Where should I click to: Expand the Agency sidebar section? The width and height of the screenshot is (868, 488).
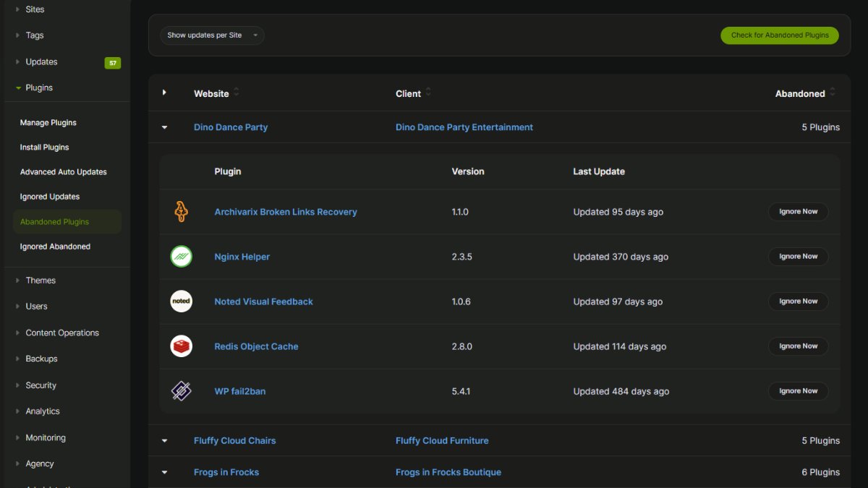pos(18,464)
